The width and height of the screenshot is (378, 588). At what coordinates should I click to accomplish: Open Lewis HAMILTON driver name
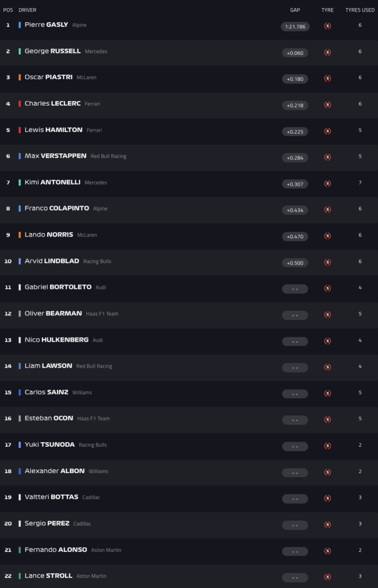(53, 130)
